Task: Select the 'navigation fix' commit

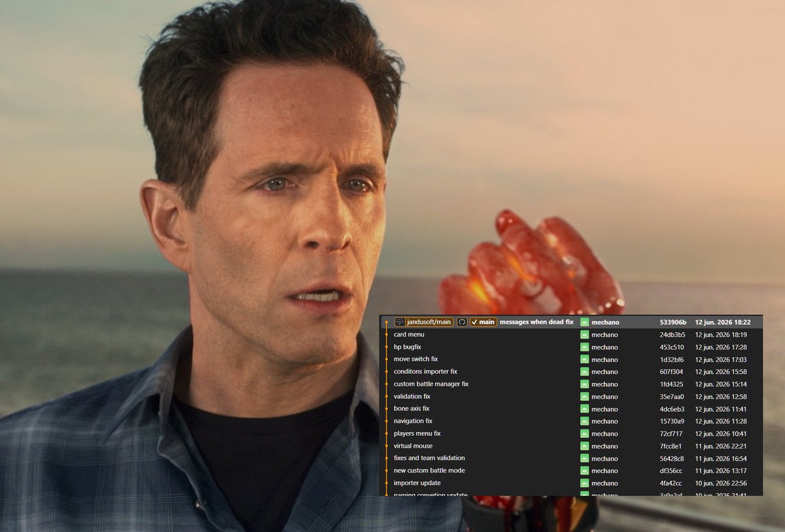Action: coord(413,422)
